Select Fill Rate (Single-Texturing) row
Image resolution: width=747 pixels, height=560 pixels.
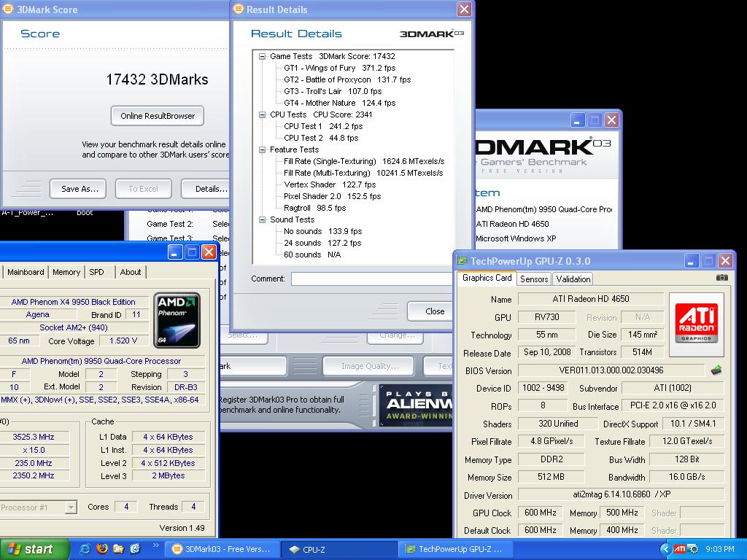[x=364, y=161]
